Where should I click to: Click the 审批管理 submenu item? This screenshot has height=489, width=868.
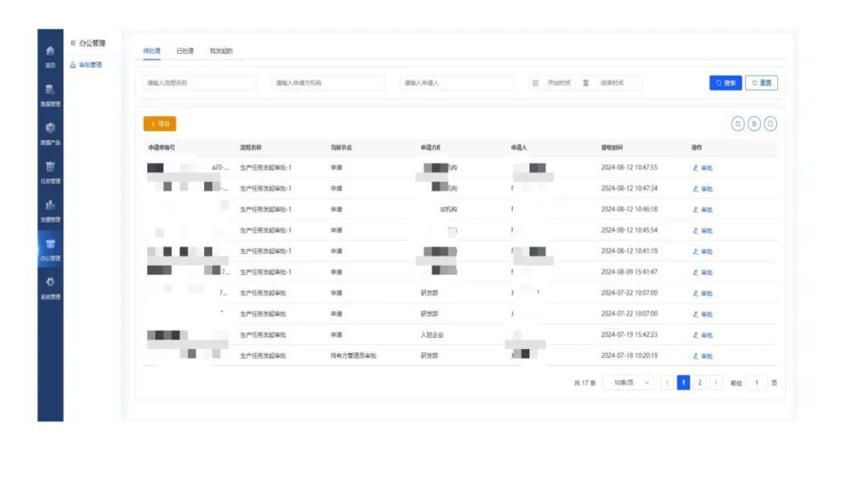86,65
